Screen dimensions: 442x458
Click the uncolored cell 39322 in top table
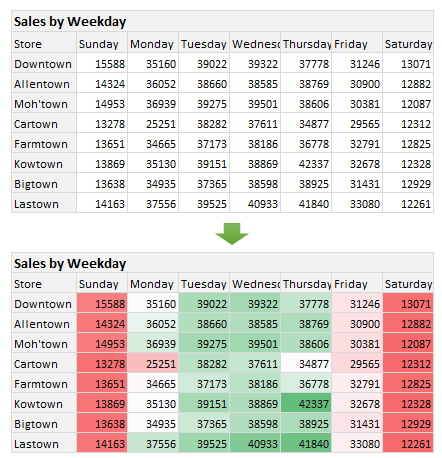pos(255,64)
